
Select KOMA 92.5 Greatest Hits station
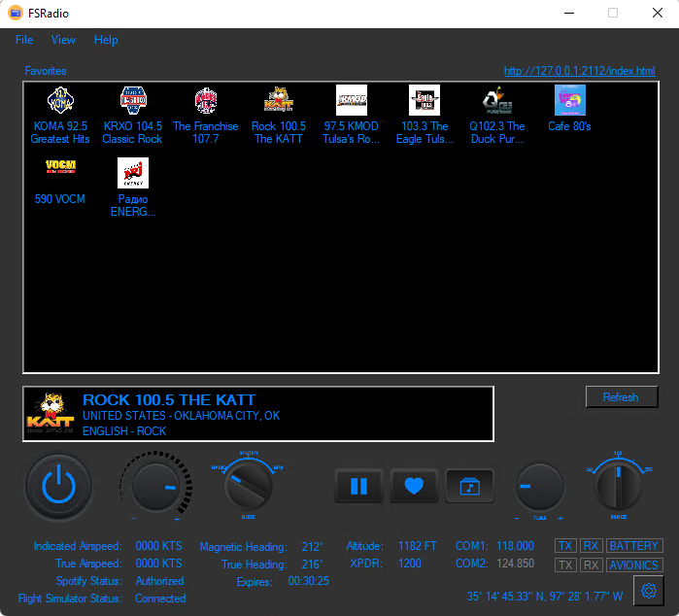(x=60, y=115)
